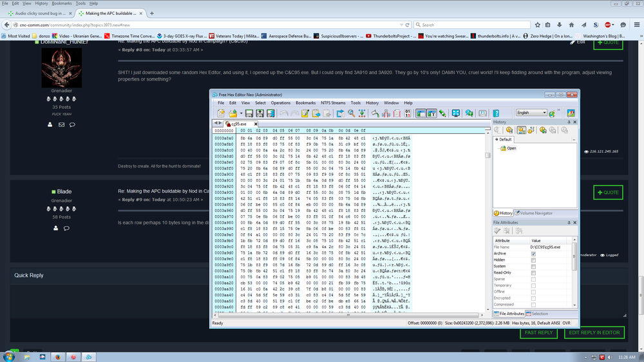Click the structure tree icon in toolbar
The image size is (644, 362).
(x=386, y=113)
